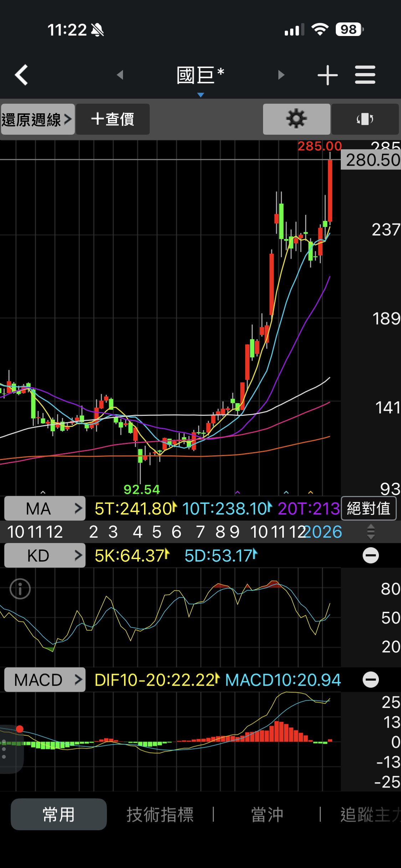Show KD indicator info icon

click(20, 589)
